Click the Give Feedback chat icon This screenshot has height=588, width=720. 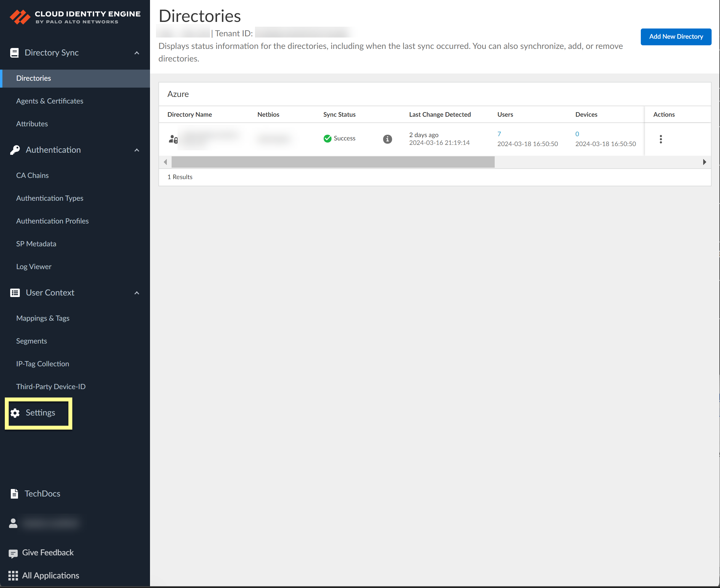pyautogui.click(x=13, y=553)
